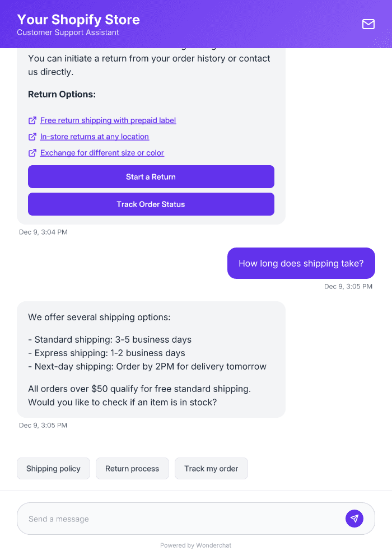The width and height of the screenshot is (392, 560).
Task: Click the paper plane send icon
Action: pyautogui.click(x=354, y=519)
